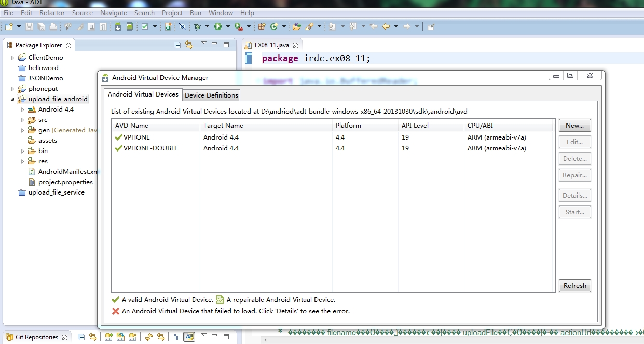Click the New... button in AVD Manager
The image size is (644, 344).
point(574,125)
